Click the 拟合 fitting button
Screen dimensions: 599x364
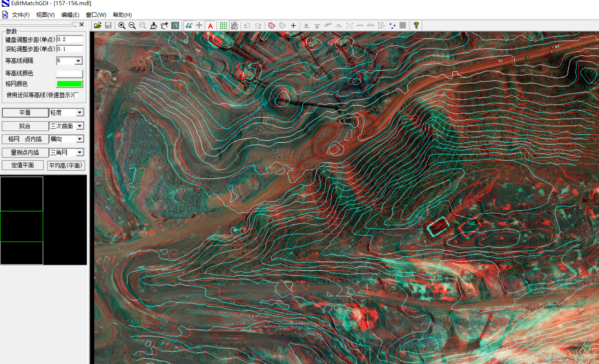coord(25,126)
